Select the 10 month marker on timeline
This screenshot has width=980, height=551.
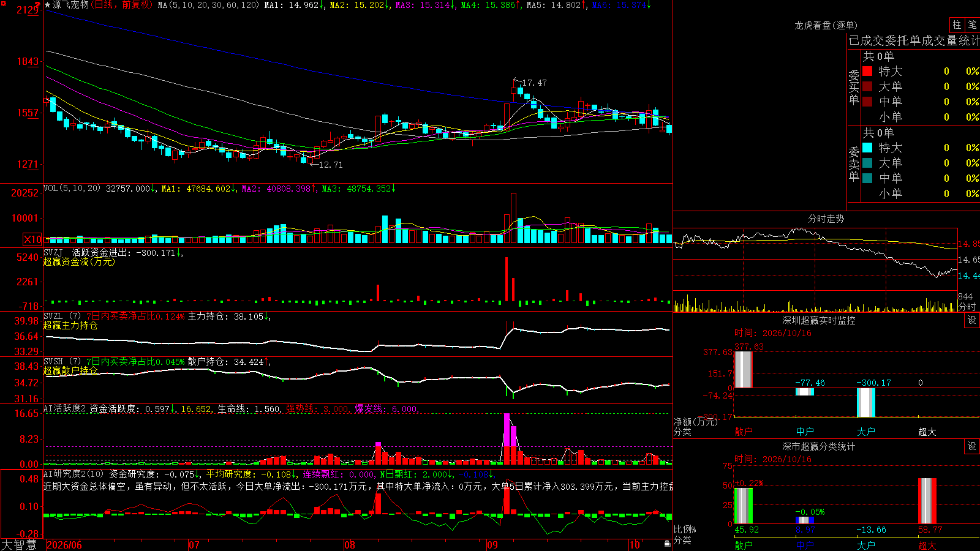(635, 545)
